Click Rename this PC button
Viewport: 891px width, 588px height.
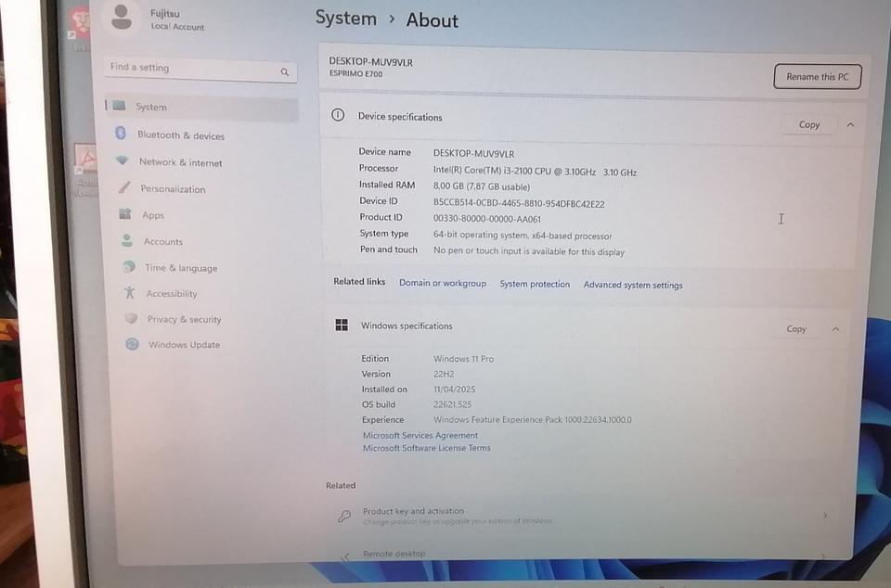point(817,77)
